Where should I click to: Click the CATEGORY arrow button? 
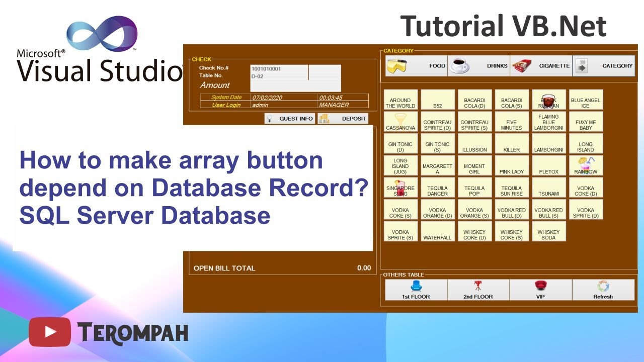[604, 66]
